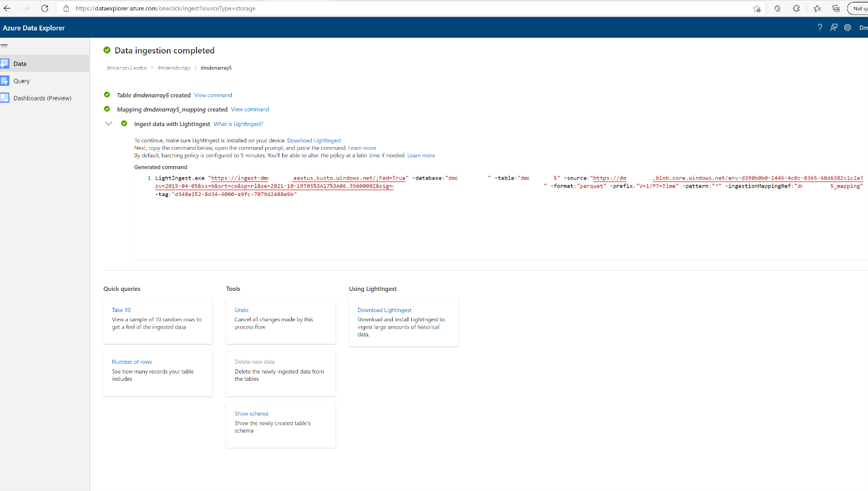Click the Delete new data tool card
This screenshot has height=491, width=868.
pyautogui.click(x=280, y=373)
